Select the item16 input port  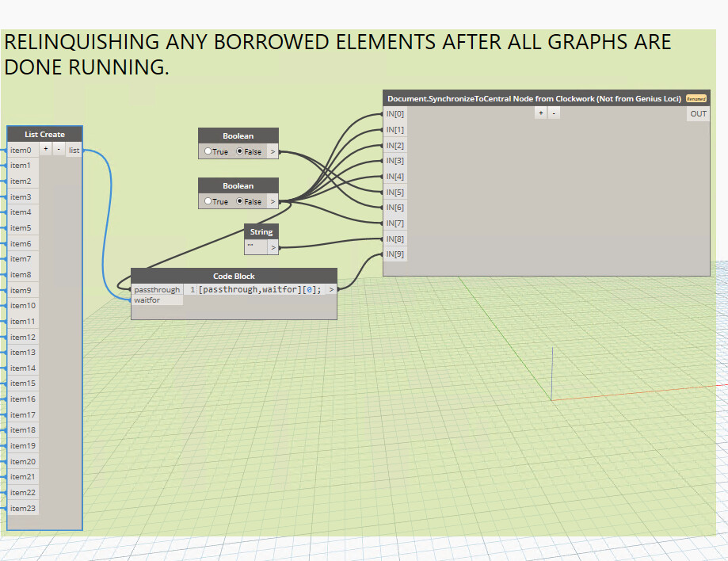tap(23, 399)
